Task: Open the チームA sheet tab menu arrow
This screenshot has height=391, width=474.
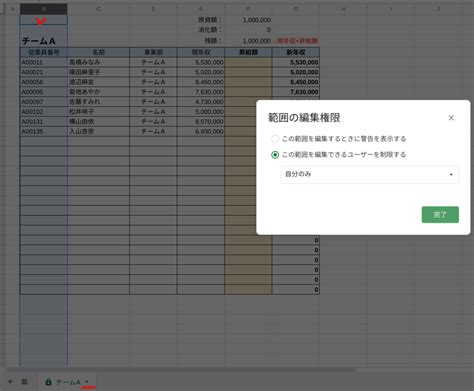Action: (x=87, y=382)
